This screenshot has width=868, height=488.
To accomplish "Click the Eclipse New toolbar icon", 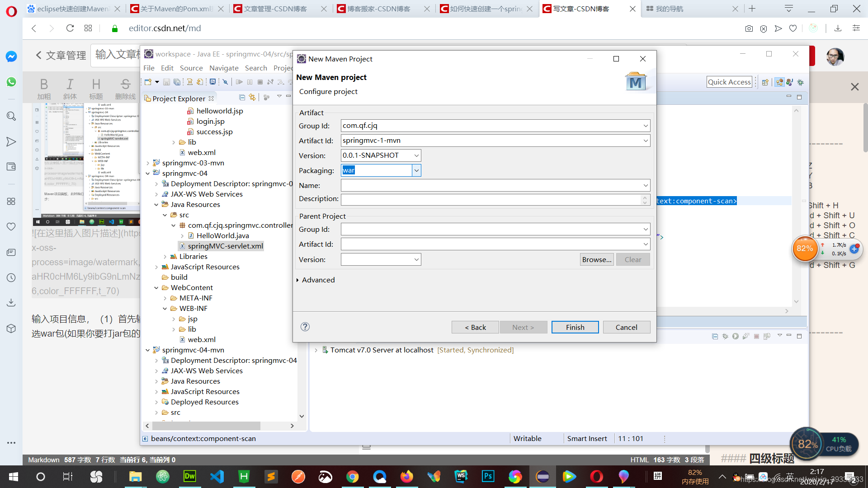I will (148, 82).
